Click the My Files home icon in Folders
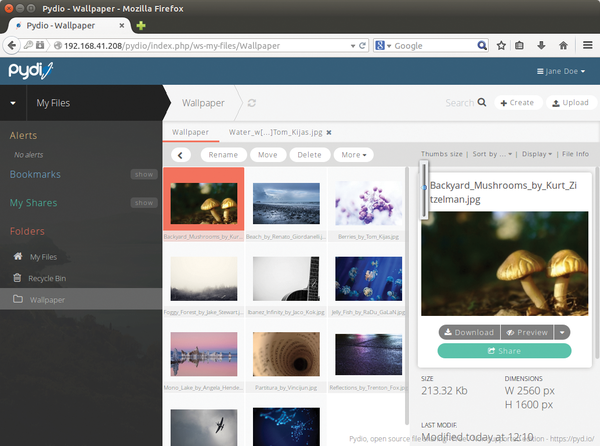This screenshot has width=600, height=446. click(x=18, y=256)
